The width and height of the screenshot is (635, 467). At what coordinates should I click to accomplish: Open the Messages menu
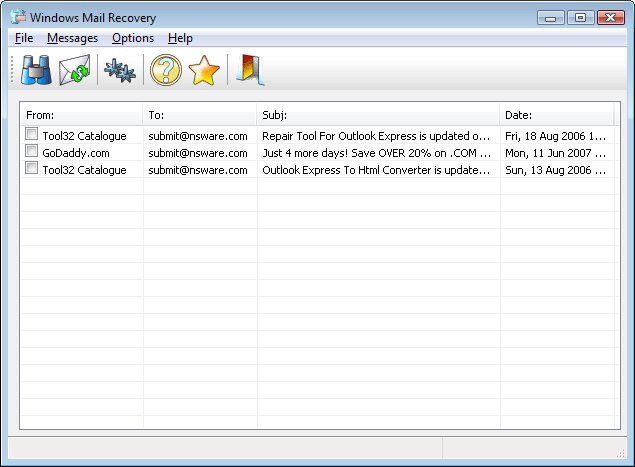[72, 38]
